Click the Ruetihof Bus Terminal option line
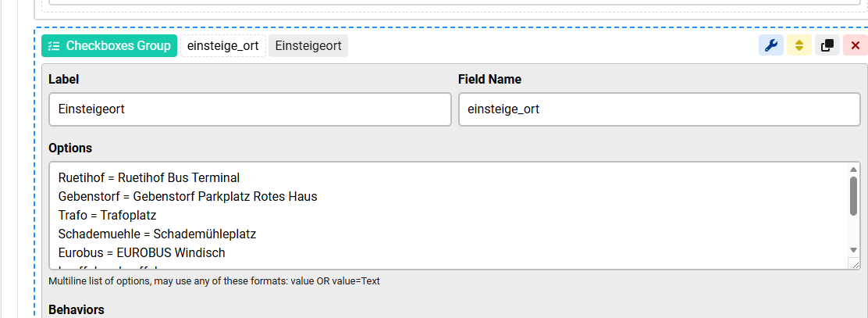This screenshot has width=868, height=318. coord(149,177)
